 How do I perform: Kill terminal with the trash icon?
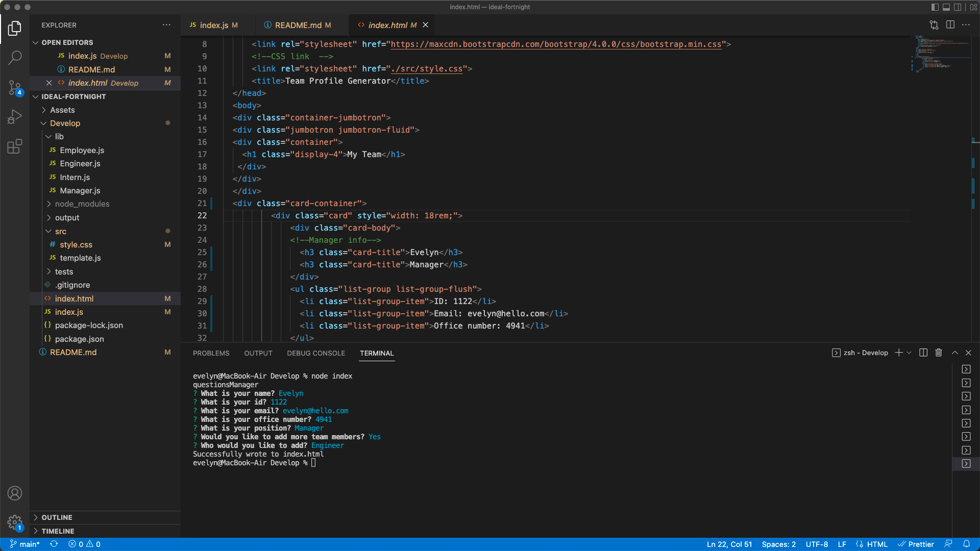[938, 353]
